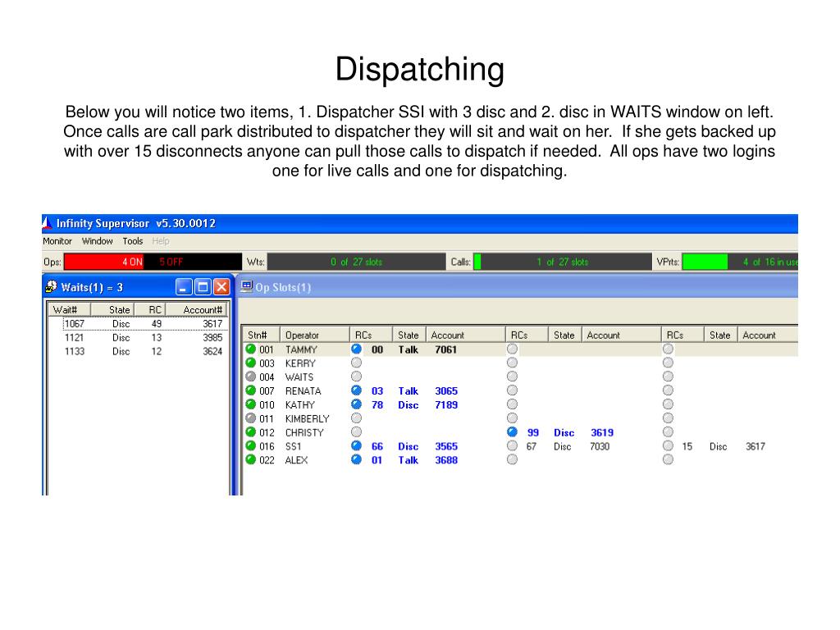The width and height of the screenshot is (840, 630).
Task: Click CHRISTY's empty first-slot indicator
Action: [x=356, y=431]
